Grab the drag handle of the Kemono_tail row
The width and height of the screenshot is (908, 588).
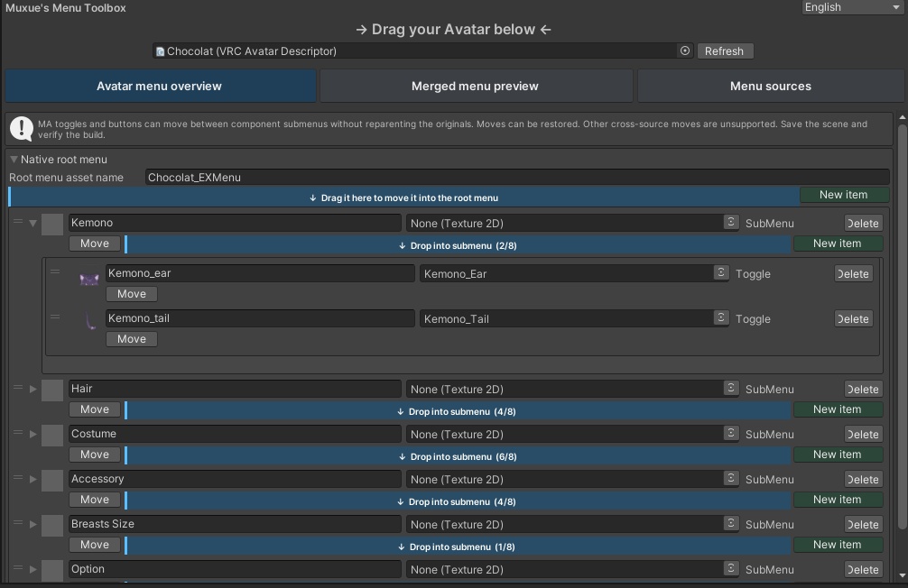pyautogui.click(x=55, y=317)
